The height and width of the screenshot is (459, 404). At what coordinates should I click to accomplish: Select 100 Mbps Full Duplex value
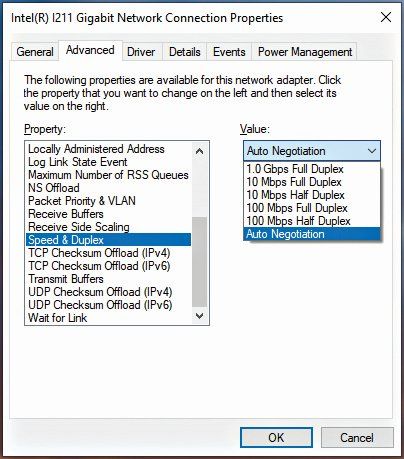pos(312,208)
